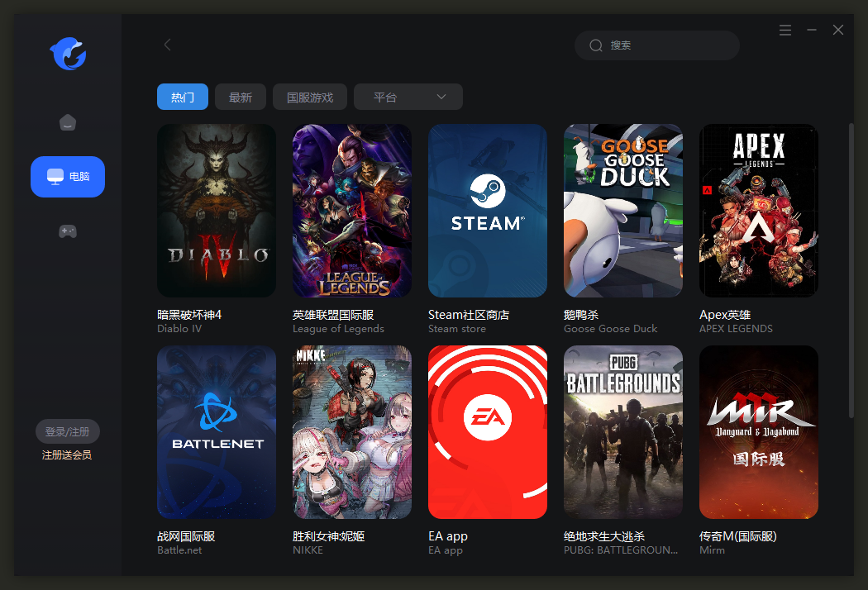Switch to the 热门 tab
Viewport: 868px width, 590px height.
183,97
